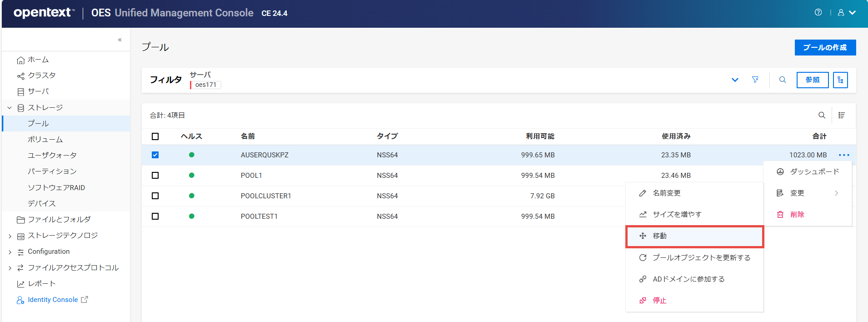Screen dimensions: 868x322
Task: Click the search icon in filter bar
Action: coord(783,80)
